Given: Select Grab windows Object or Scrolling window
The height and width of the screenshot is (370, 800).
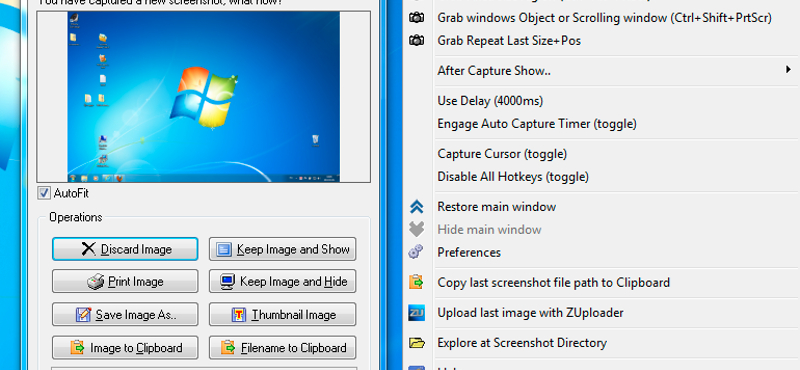Looking at the screenshot, I should click(x=604, y=17).
